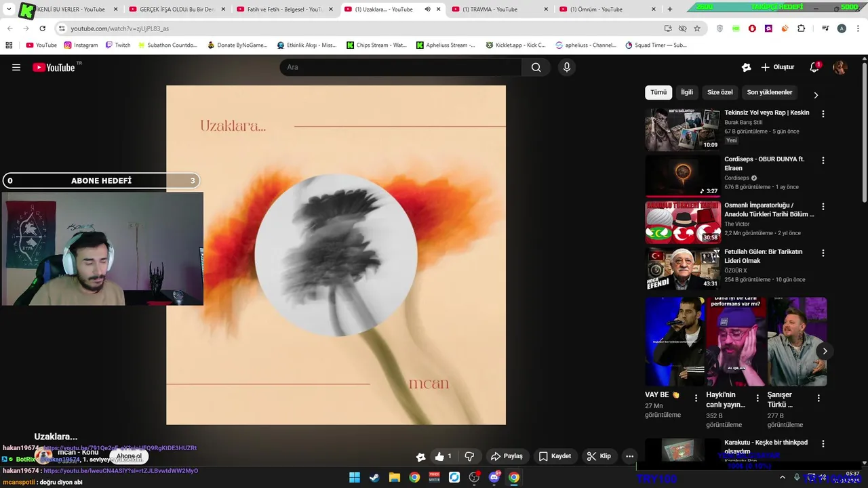The width and height of the screenshot is (868, 488).
Task: Mute the Uzaklara tab audio icon
Action: point(427,9)
